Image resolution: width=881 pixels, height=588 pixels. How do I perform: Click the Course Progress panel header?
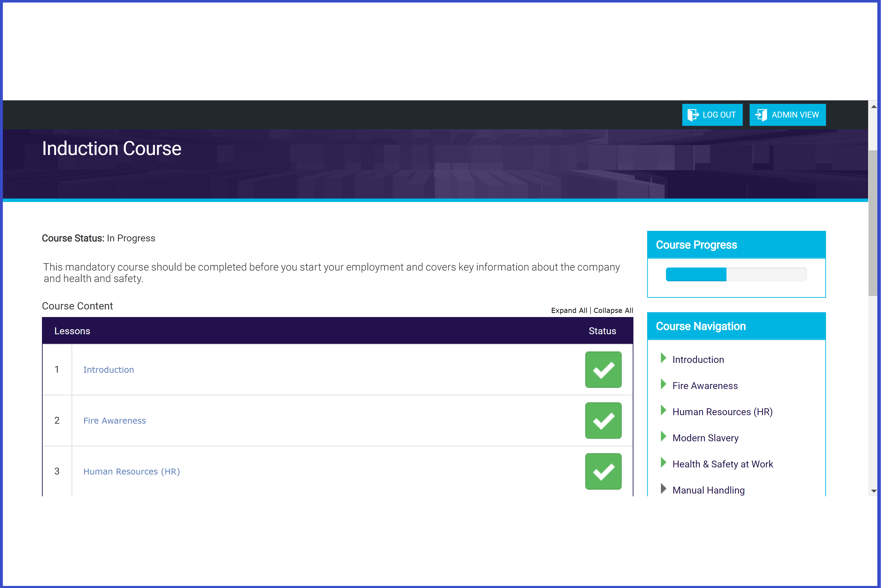[x=736, y=245]
